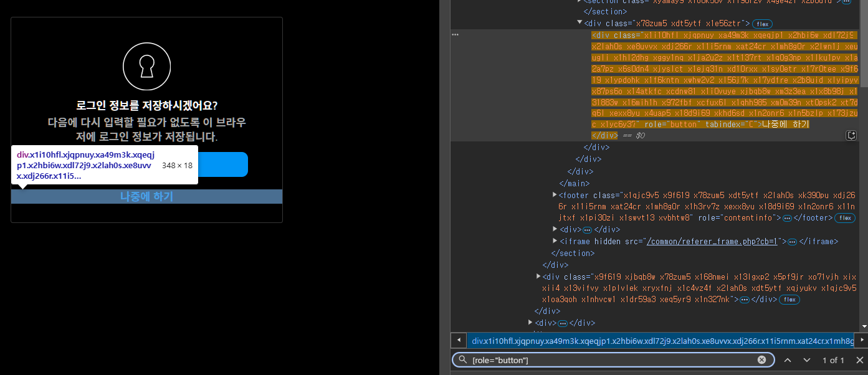This screenshot has width=868, height=375.
Task: Click the 다음에 다시 입력할 필요가 없도록 description text
Action: [x=146, y=130]
